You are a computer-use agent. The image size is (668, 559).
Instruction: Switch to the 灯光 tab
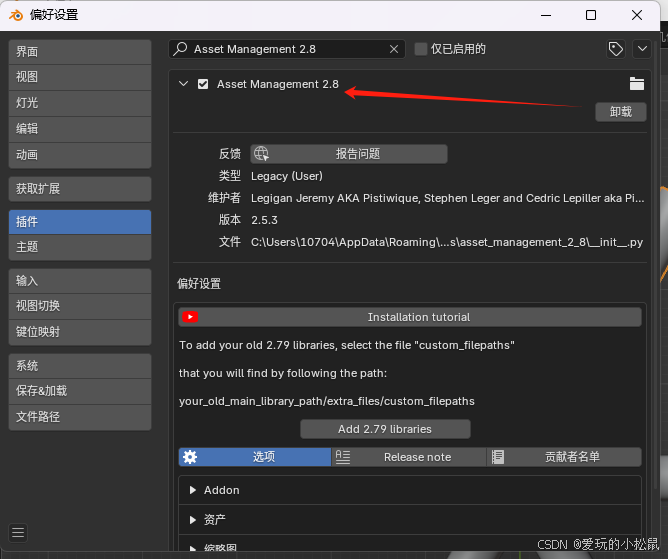(x=80, y=103)
